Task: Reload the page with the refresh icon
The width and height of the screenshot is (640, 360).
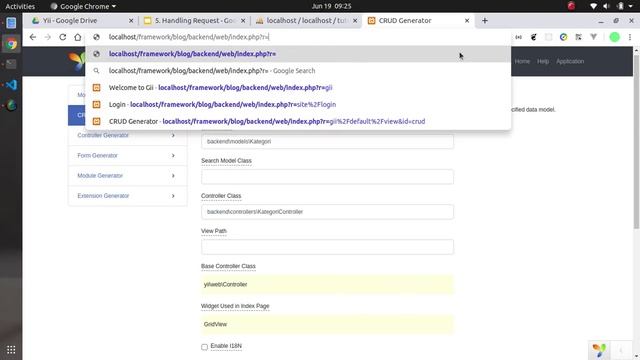Action: coord(62,37)
